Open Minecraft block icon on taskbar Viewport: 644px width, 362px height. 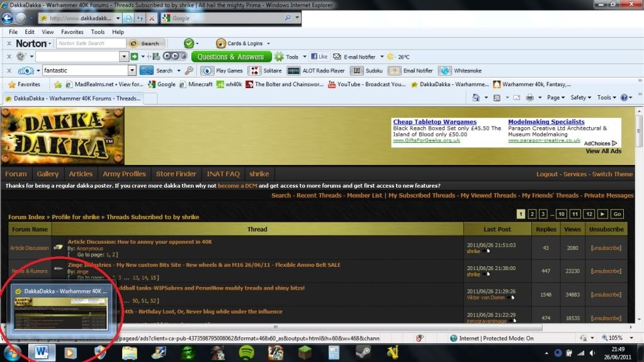305,353
